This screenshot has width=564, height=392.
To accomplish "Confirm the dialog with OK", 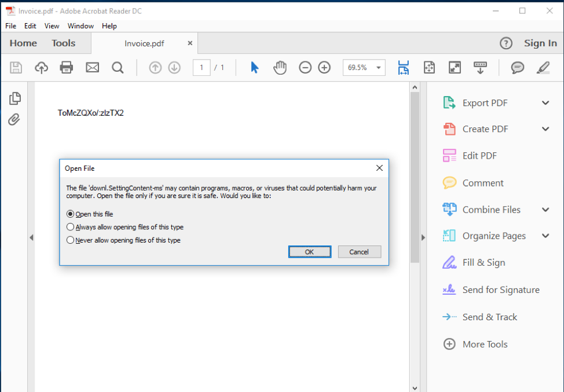I will [310, 252].
